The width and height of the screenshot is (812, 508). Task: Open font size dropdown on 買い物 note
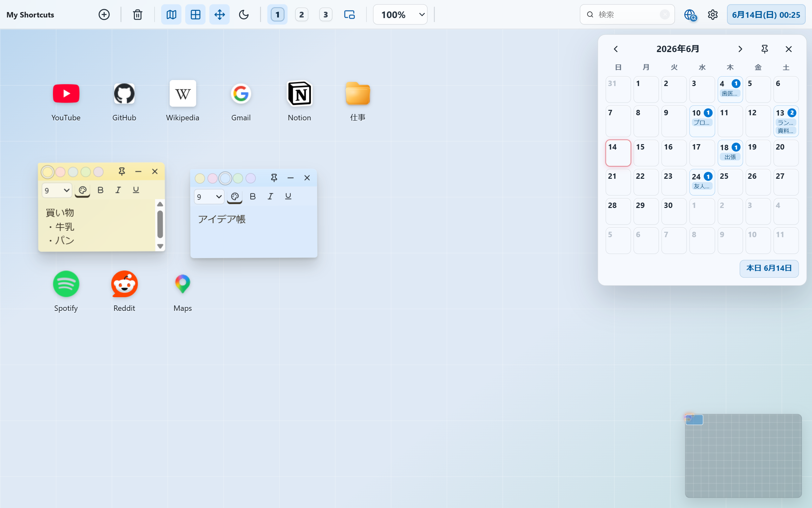(57, 190)
